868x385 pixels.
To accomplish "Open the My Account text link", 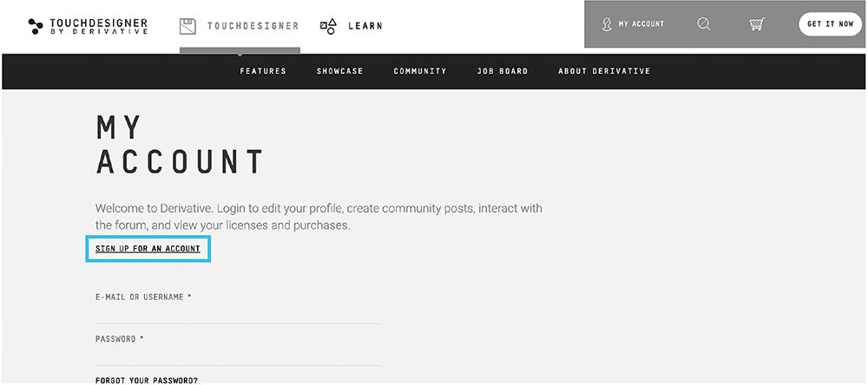I will [x=641, y=24].
